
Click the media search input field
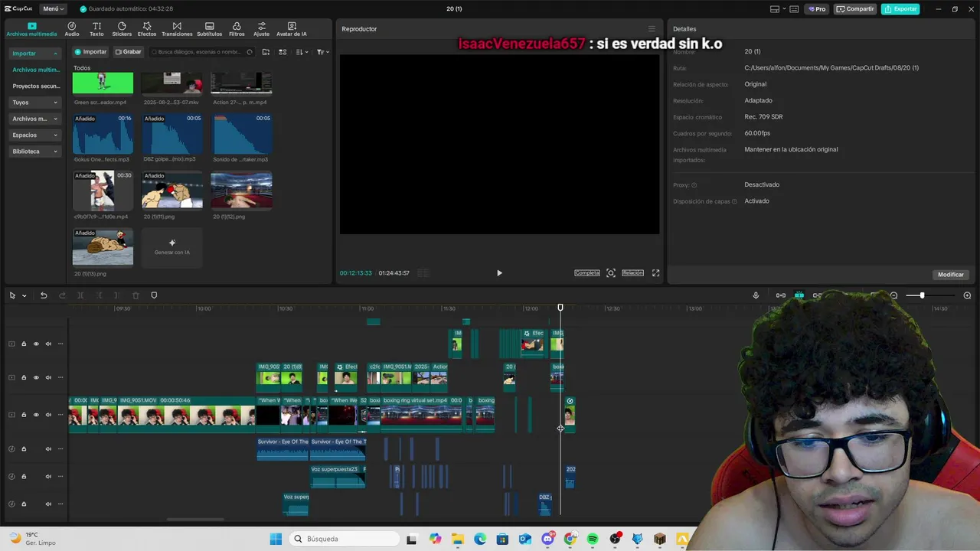coord(202,52)
